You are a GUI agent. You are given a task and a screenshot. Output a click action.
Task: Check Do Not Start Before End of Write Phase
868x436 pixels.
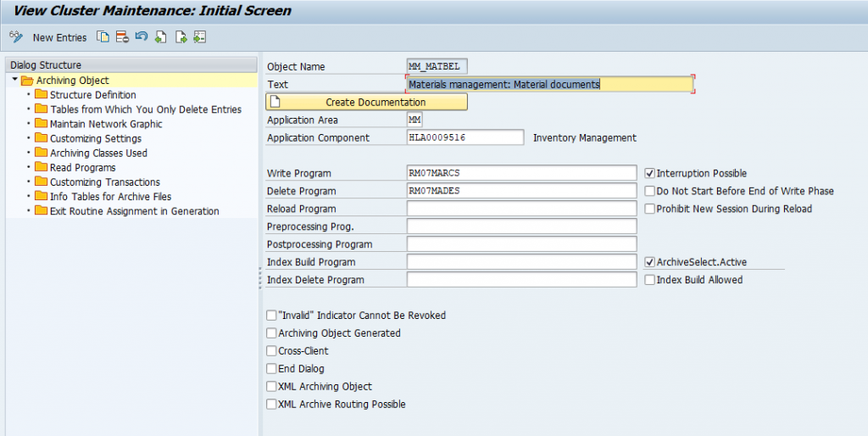[x=650, y=191]
